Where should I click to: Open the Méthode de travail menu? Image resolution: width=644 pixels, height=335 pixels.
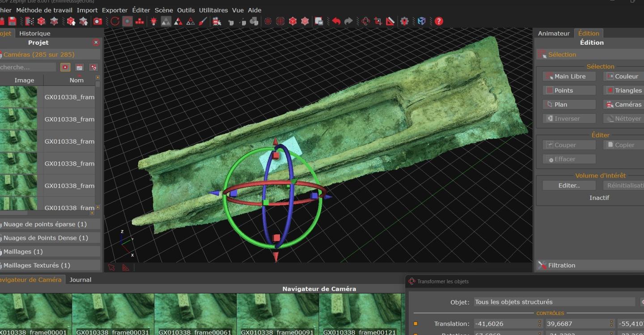(x=44, y=10)
